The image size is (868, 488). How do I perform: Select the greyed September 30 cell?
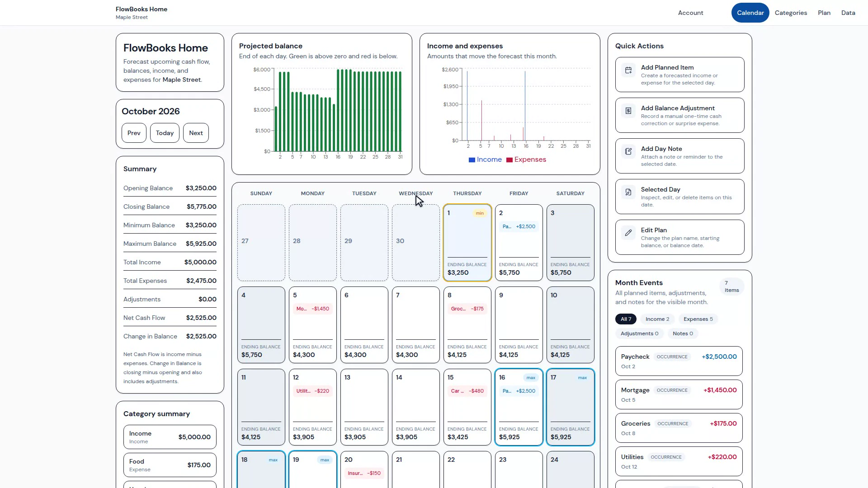click(x=416, y=243)
